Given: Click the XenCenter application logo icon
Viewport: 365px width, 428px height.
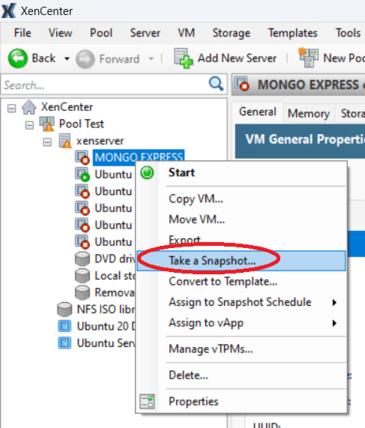Looking at the screenshot, I should (x=8, y=11).
